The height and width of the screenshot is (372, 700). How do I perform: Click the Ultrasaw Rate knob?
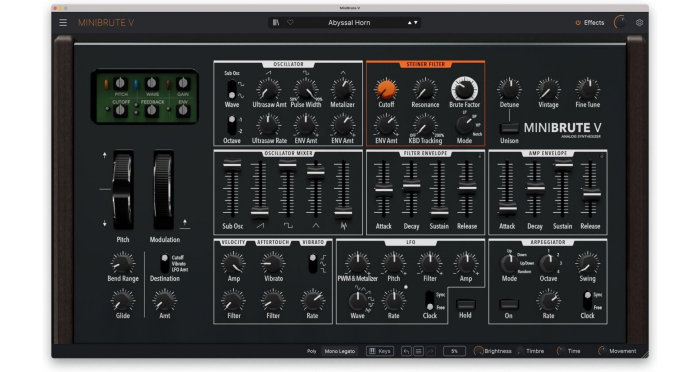[x=269, y=125]
